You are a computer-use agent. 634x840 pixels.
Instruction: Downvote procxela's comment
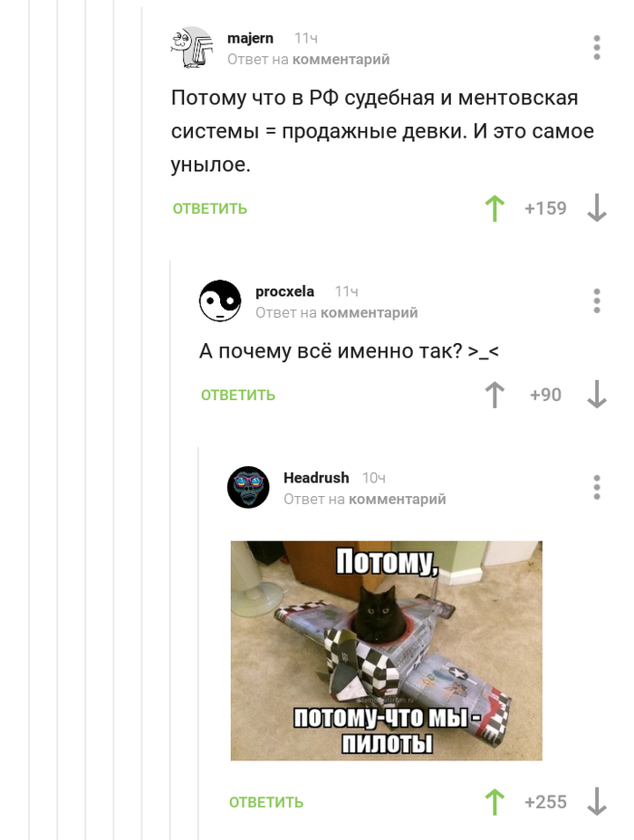pos(597,395)
